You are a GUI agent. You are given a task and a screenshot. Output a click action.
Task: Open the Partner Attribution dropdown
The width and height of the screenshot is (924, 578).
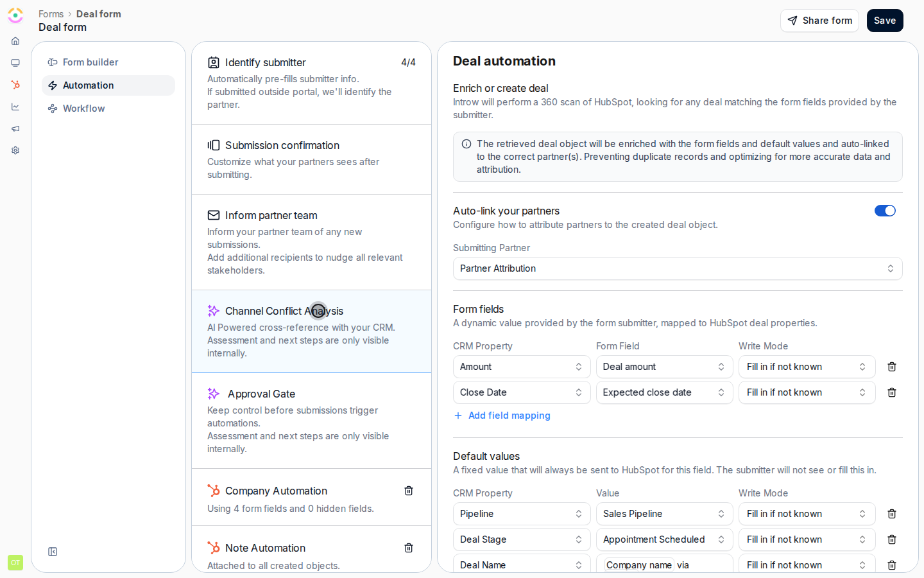coord(678,268)
